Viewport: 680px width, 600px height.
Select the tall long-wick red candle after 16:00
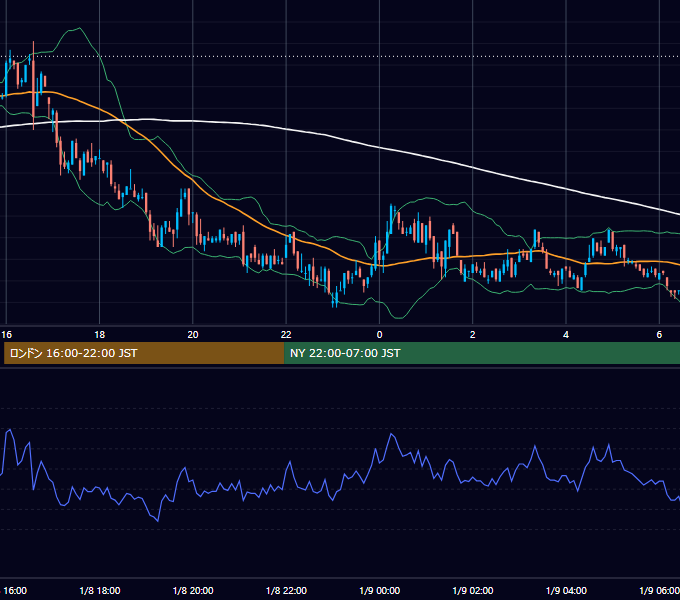pos(33,85)
